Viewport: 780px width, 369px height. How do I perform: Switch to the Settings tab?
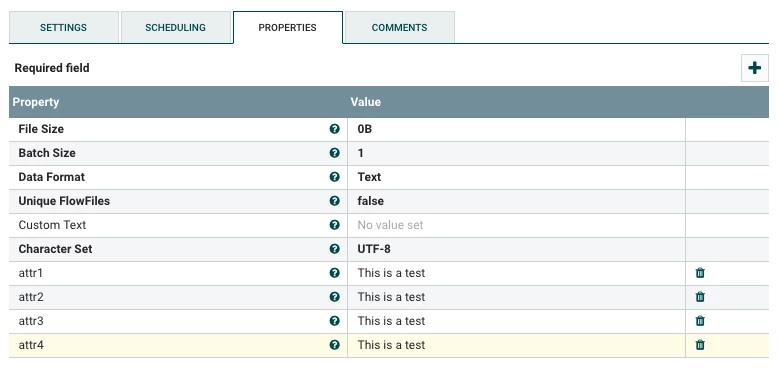point(64,27)
